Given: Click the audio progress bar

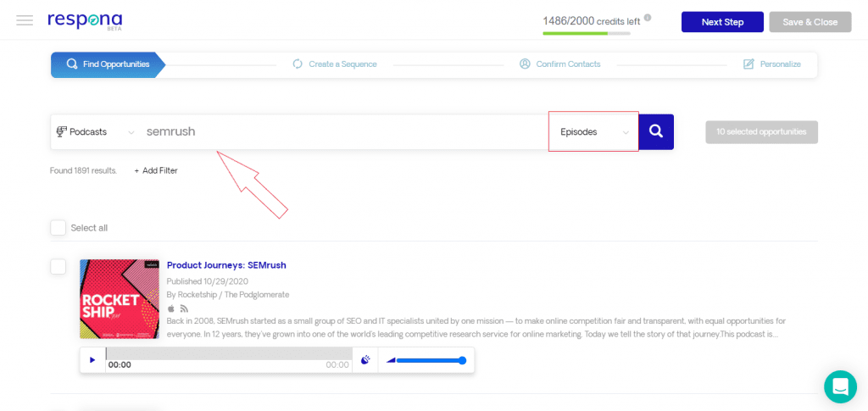Looking at the screenshot, I should pyautogui.click(x=229, y=353).
